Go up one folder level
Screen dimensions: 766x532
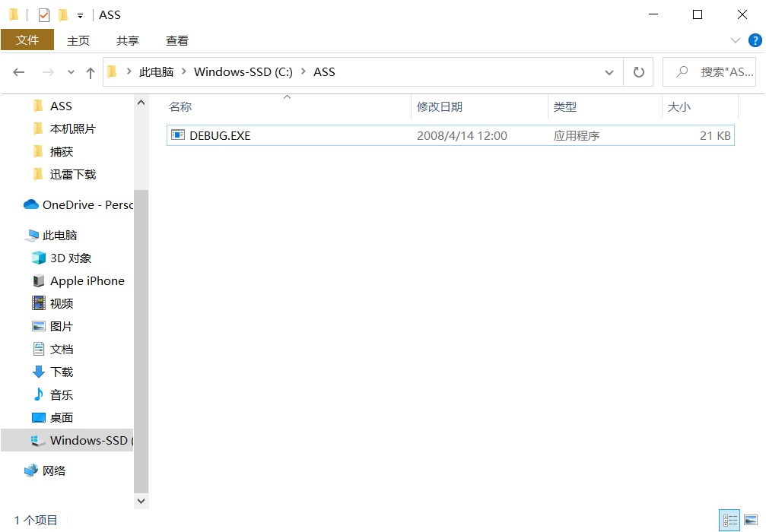91,73
